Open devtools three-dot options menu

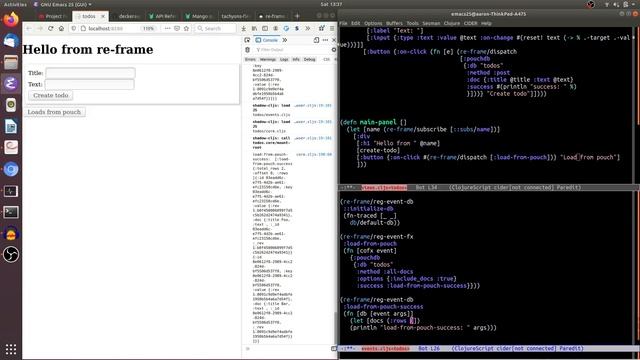click(325, 40)
